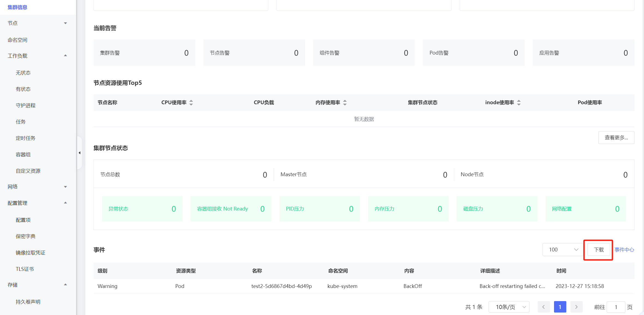Expand the 网络 sidebar menu
Screen dimensions: 644x315
(x=38, y=187)
